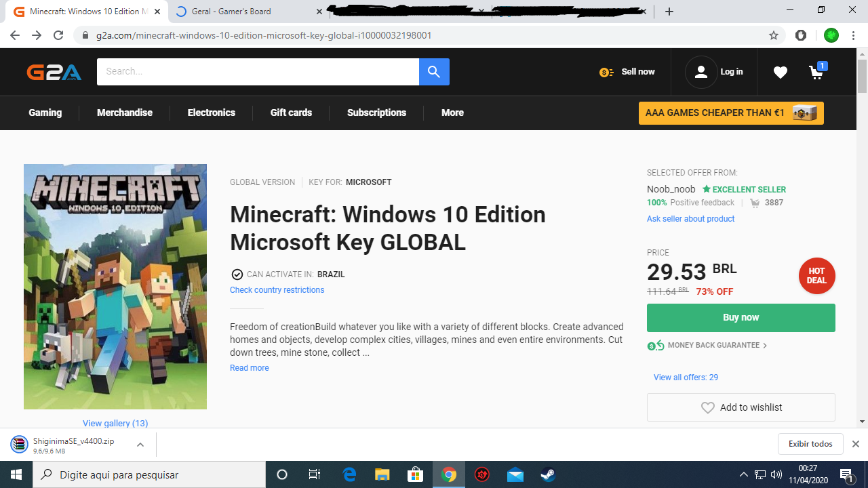Go back with browser back arrow
868x488 pixels.
(15, 35)
